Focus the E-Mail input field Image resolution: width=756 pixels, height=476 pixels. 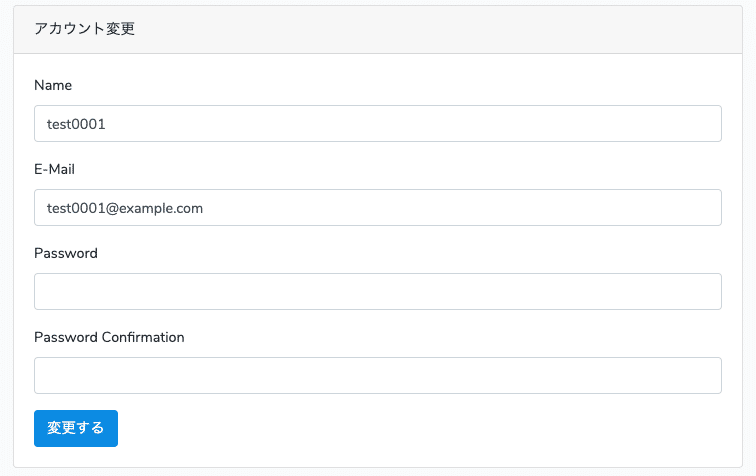tap(378, 208)
